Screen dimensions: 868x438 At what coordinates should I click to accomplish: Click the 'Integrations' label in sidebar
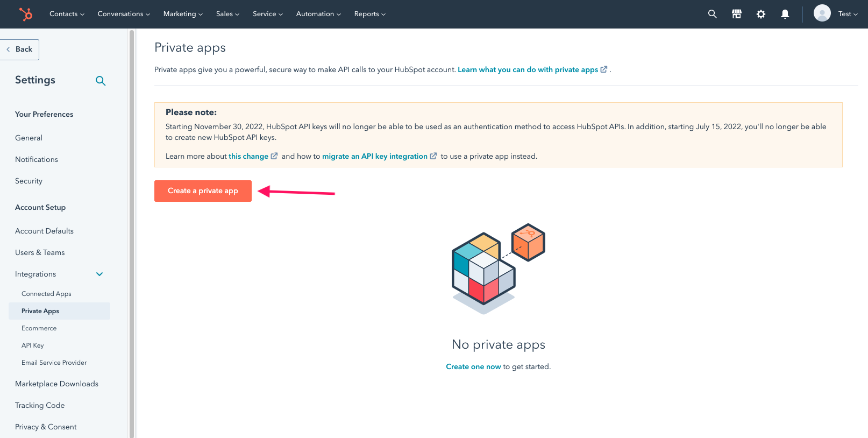35,274
